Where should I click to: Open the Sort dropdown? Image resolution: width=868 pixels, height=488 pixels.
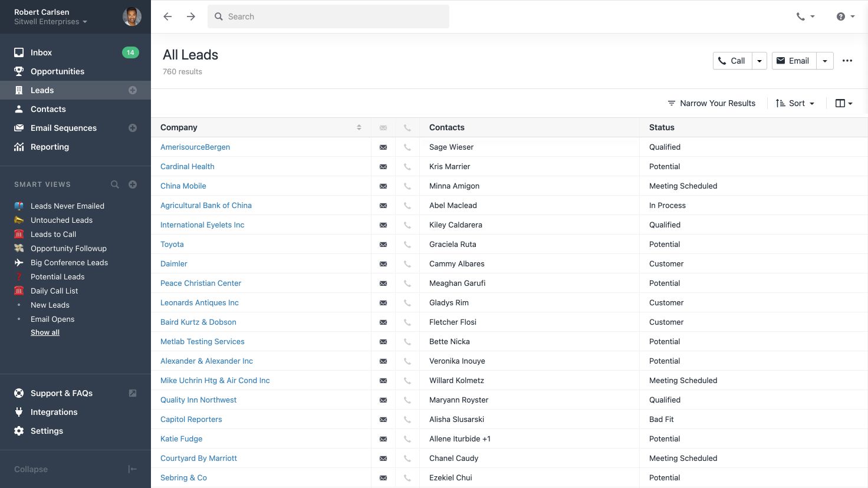pyautogui.click(x=795, y=103)
